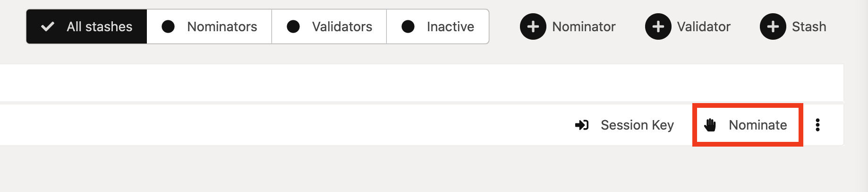Select the Nominators tab label
The height and width of the screenshot is (192, 868).
[x=222, y=26]
